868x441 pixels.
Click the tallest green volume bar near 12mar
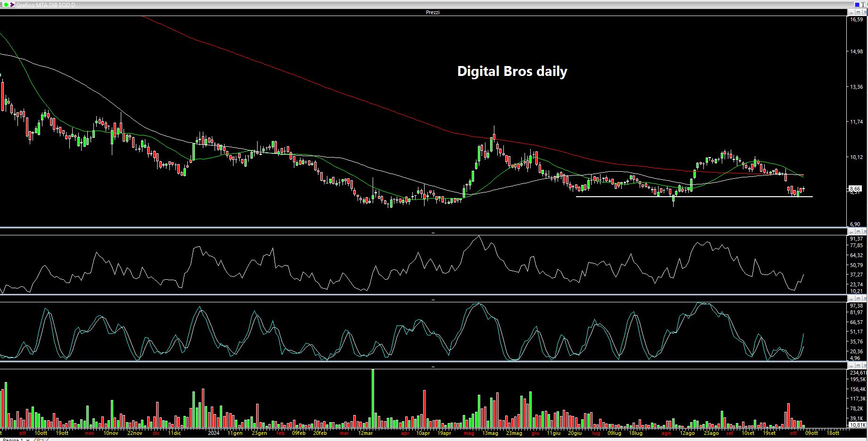click(x=373, y=398)
